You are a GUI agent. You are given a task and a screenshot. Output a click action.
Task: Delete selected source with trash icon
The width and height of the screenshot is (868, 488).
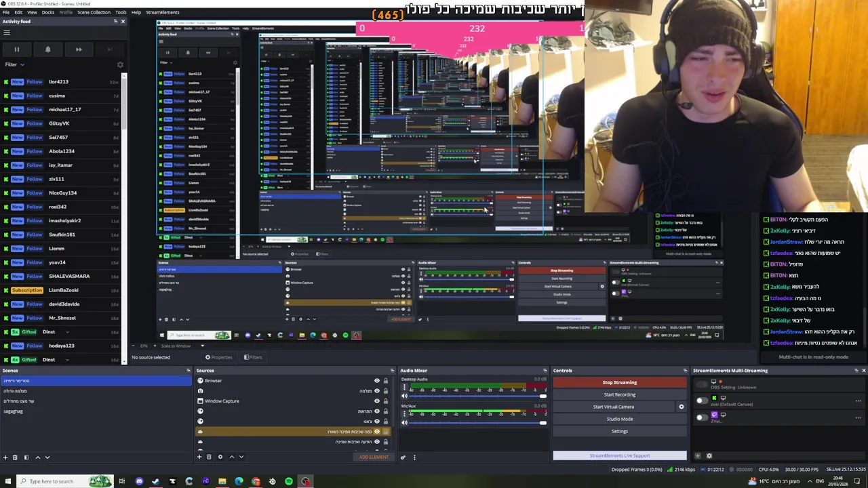209,457
